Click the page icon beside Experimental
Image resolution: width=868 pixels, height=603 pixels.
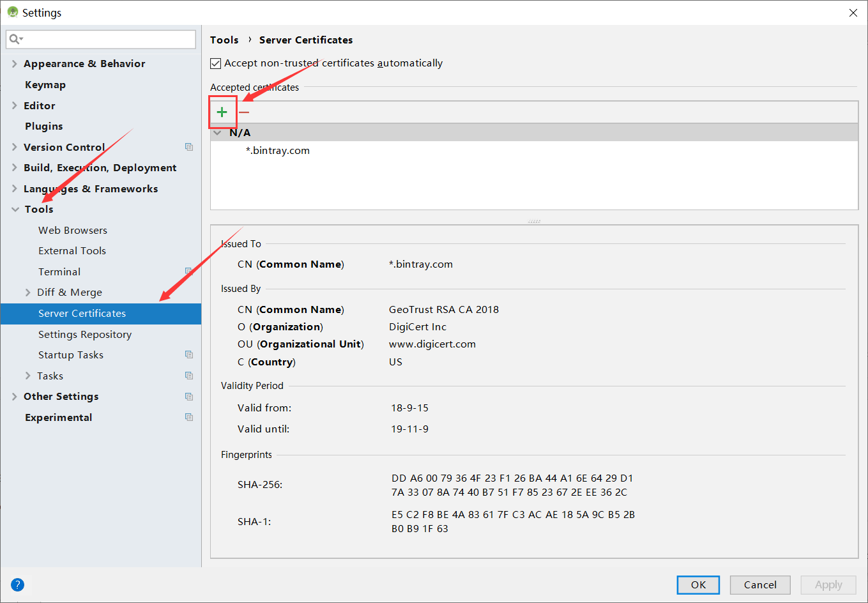click(x=189, y=416)
